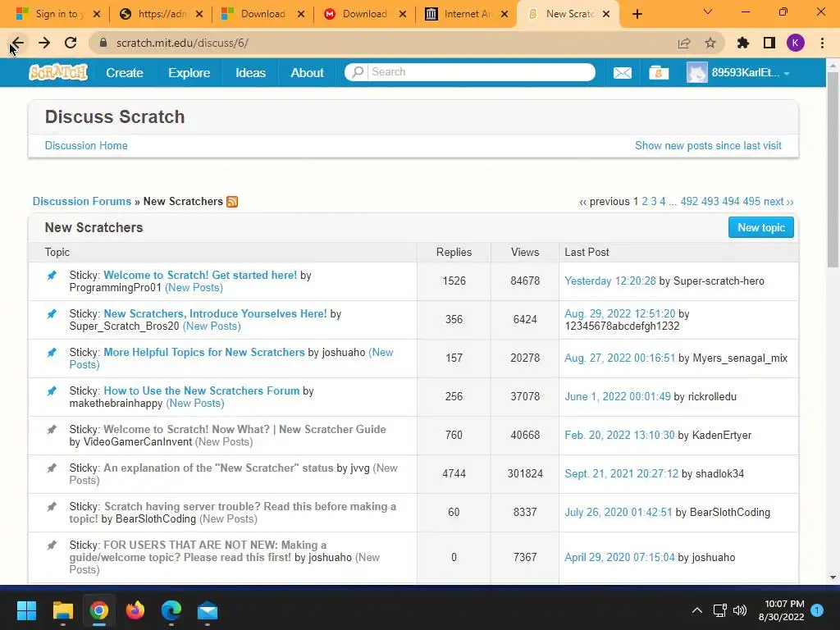Switch to the Internet Archive tab
Image resolution: width=840 pixels, height=630 pixels.
click(x=464, y=14)
